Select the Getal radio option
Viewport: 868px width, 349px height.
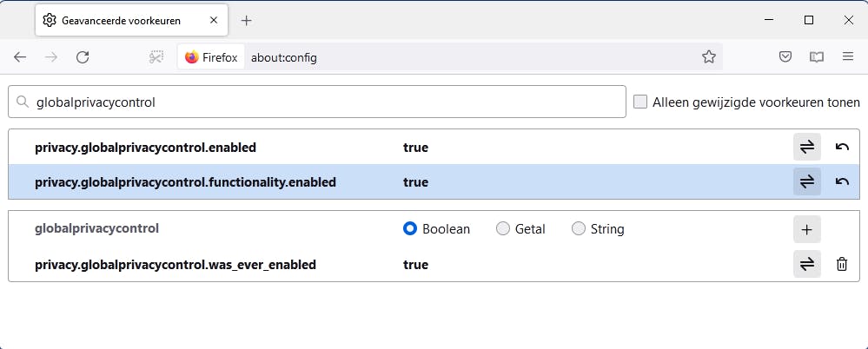502,229
